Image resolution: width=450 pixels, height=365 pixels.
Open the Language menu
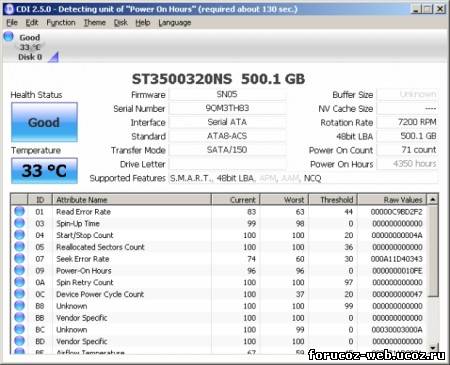(175, 23)
